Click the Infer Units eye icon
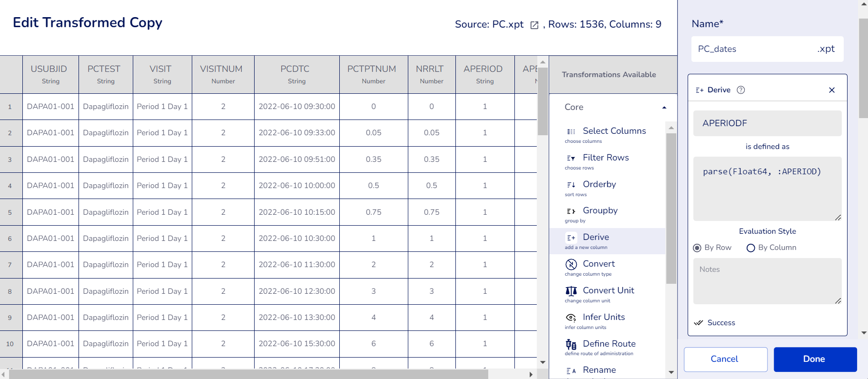 (x=571, y=318)
